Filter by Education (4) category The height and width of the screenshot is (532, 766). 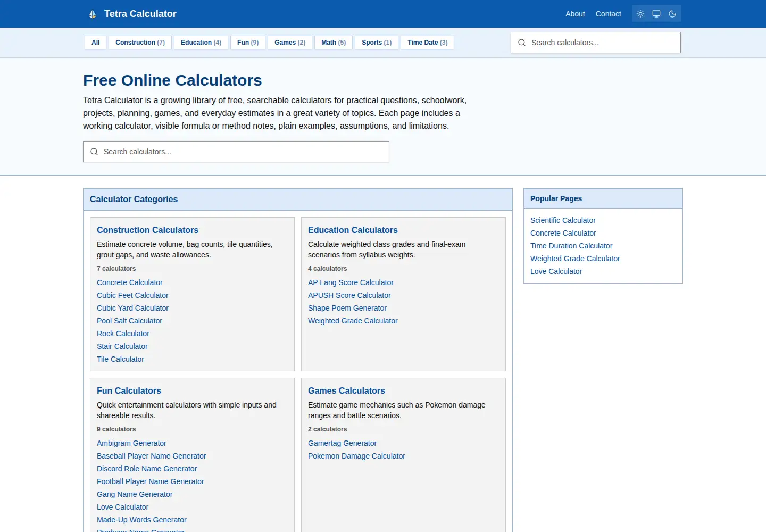201,43
